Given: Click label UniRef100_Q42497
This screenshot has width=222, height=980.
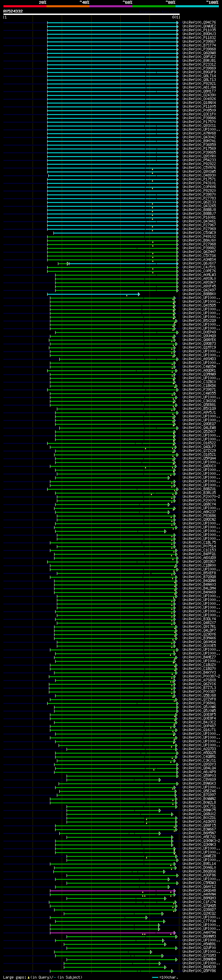Looking at the screenshot, I should (x=199, y=290).
